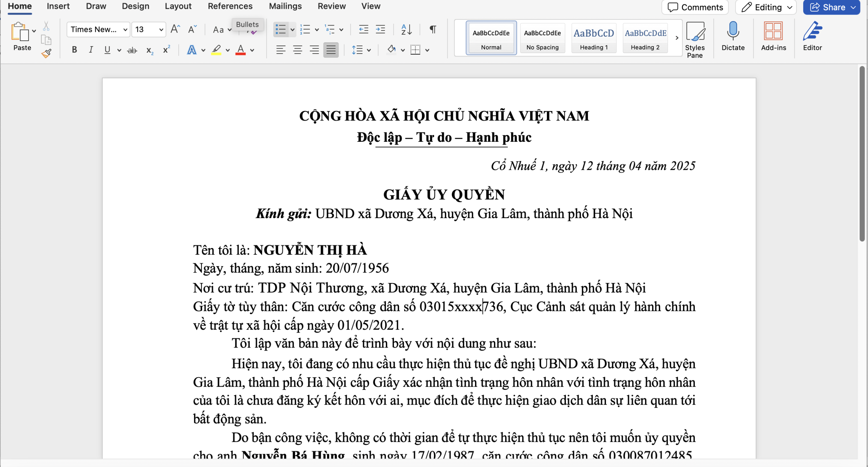Screen dimensions: 868x467
Task: Apply Normal style
Action: [x=491, y=38]
